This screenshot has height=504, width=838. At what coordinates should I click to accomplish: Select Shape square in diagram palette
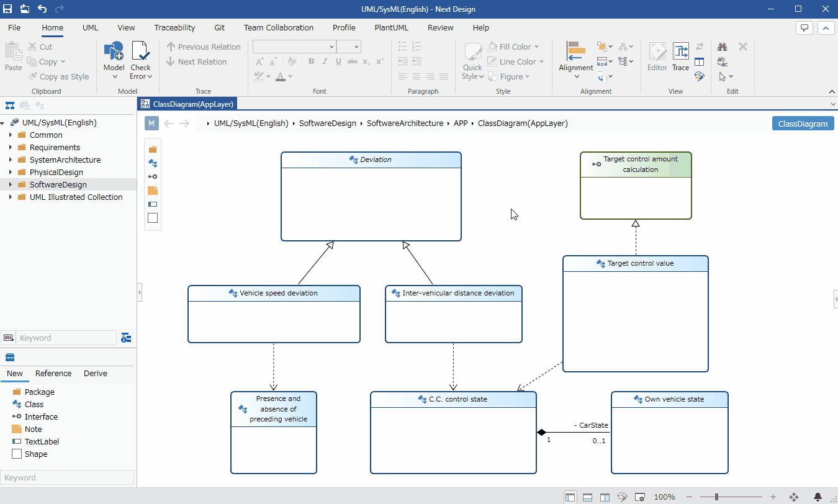(153, 218)
